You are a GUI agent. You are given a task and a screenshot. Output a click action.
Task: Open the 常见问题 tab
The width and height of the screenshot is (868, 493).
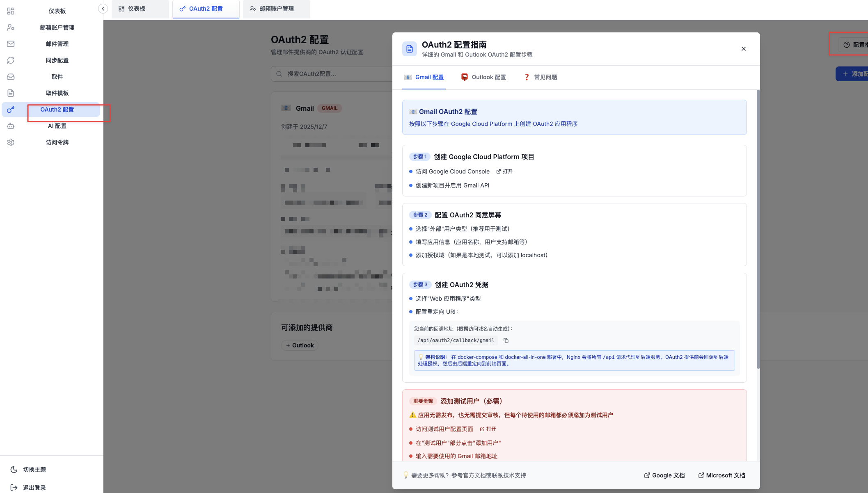pyautogui.click(x=540, y=77)
